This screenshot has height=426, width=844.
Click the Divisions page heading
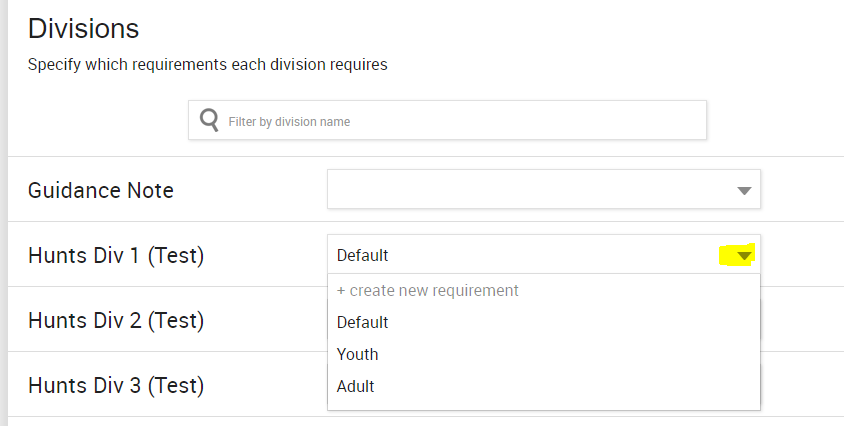[83, 29]
